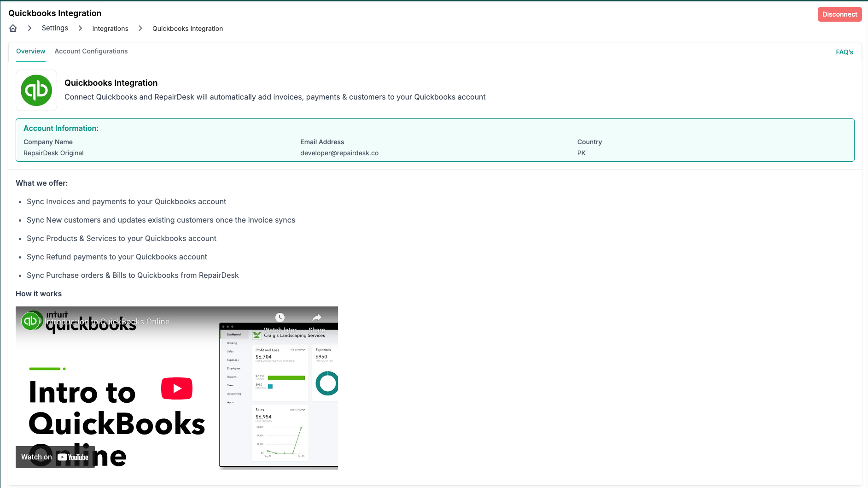This screenshot has height=488, width=868.
Task: Click the Share arrow icon on video
Action: click(317, 317)
